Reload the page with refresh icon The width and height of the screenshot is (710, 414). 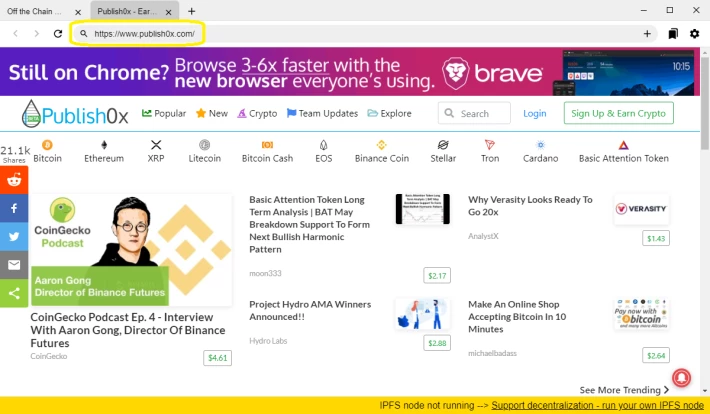click(x=58, y=34)
